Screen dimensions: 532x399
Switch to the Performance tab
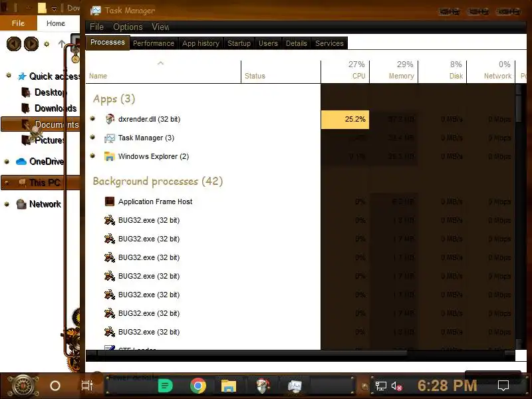154,43
